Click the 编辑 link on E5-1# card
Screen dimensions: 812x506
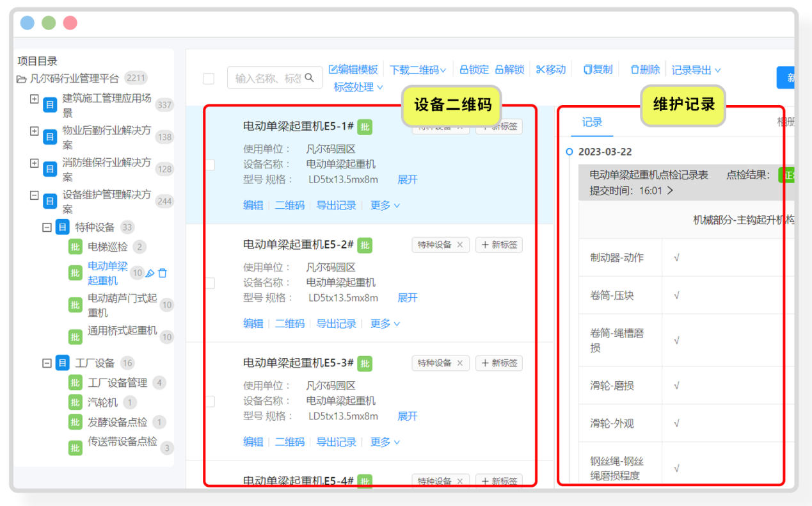tap(253, 205)
